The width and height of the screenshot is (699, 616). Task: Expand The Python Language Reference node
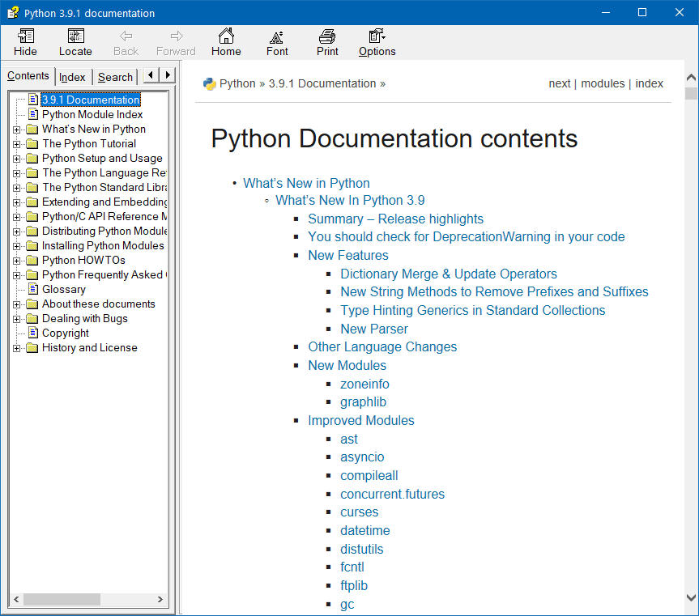16,173
